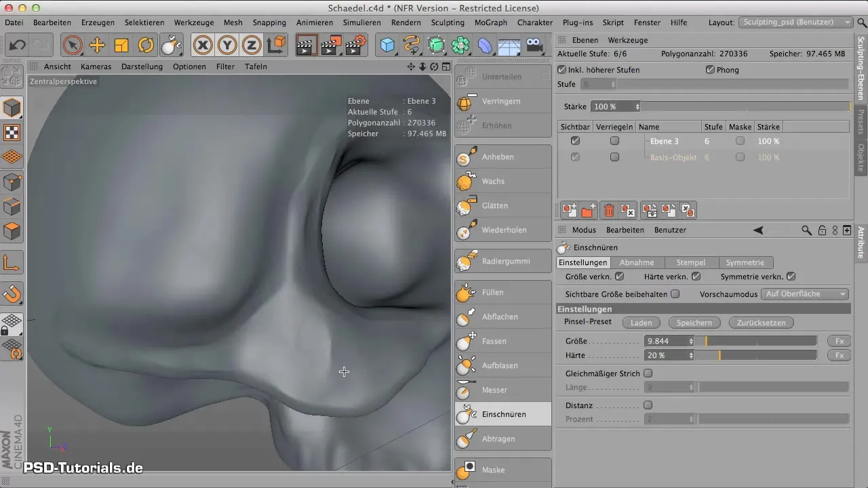Select the Abtragen scrape brush
Viewport: 868px width, 488px height.
point(502,439)
